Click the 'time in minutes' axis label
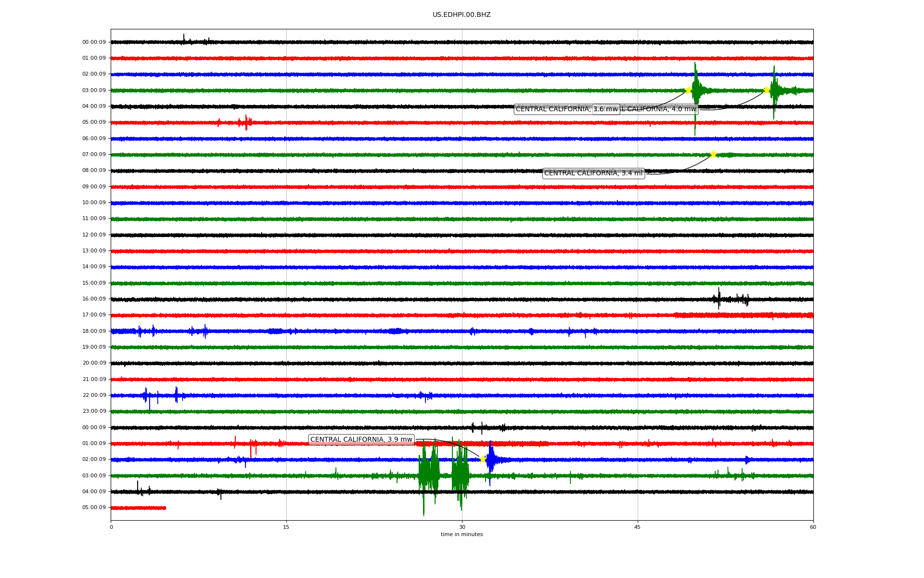This screenshot has width=924, height=578. click(461, 534)
